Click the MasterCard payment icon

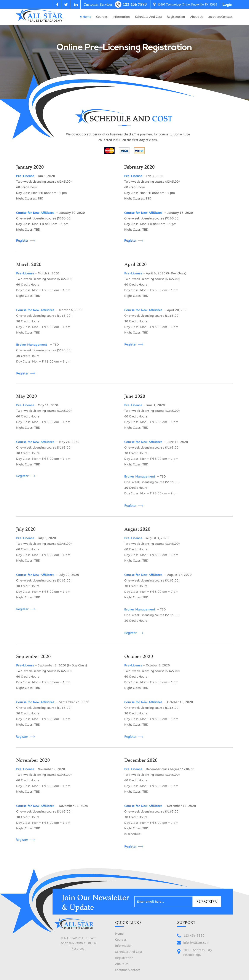109,151
